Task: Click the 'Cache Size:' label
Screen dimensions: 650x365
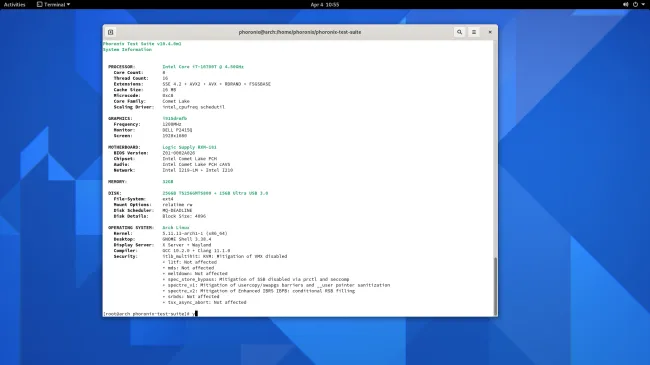Action: pyautogui.click(x=129, y=90)
